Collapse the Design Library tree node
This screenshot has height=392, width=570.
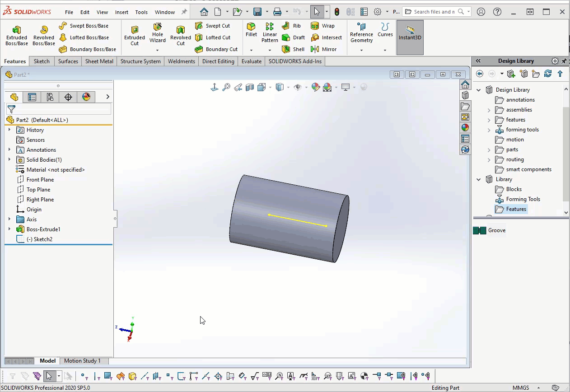coord(479,90)
